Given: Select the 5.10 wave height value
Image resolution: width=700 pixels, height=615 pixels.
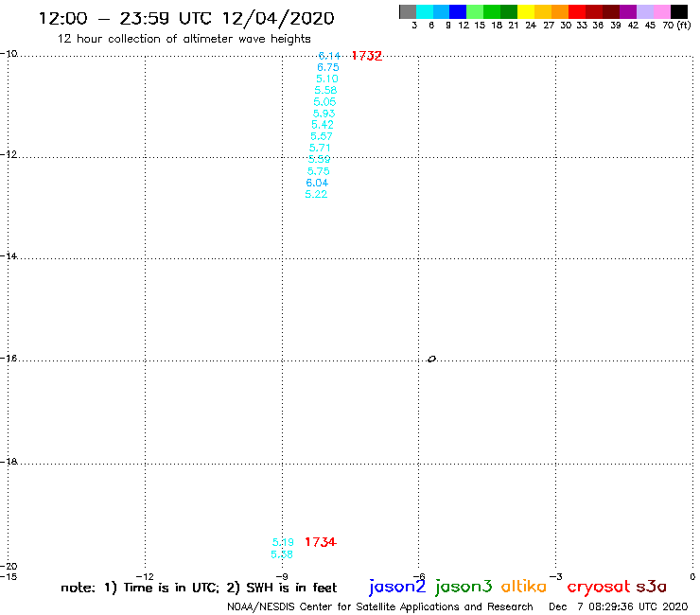Looking at the screenshot, I should pyautogui.click(x=327, y=79).
